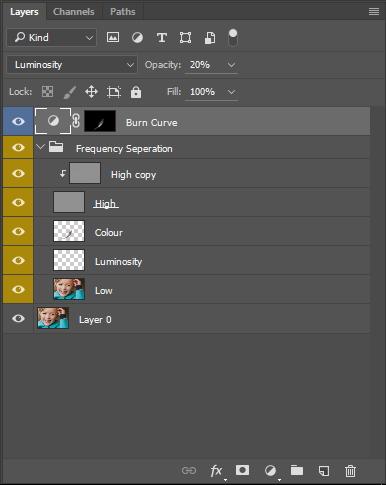Switch to the Channels tab

[74, 12]
